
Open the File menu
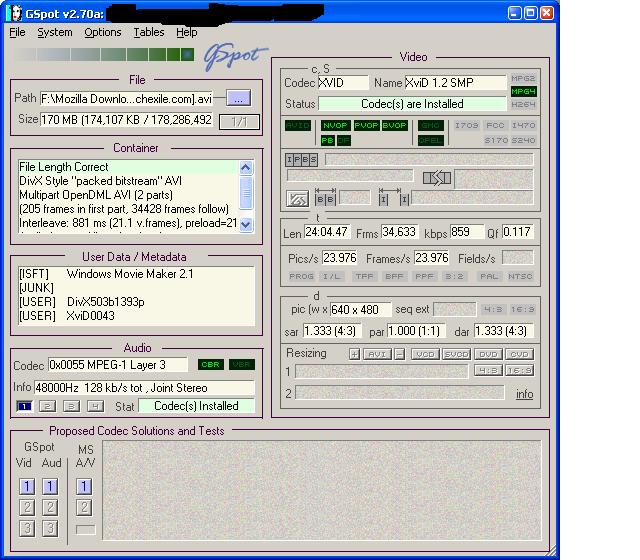pyautogui.click(x=17, y=32)
